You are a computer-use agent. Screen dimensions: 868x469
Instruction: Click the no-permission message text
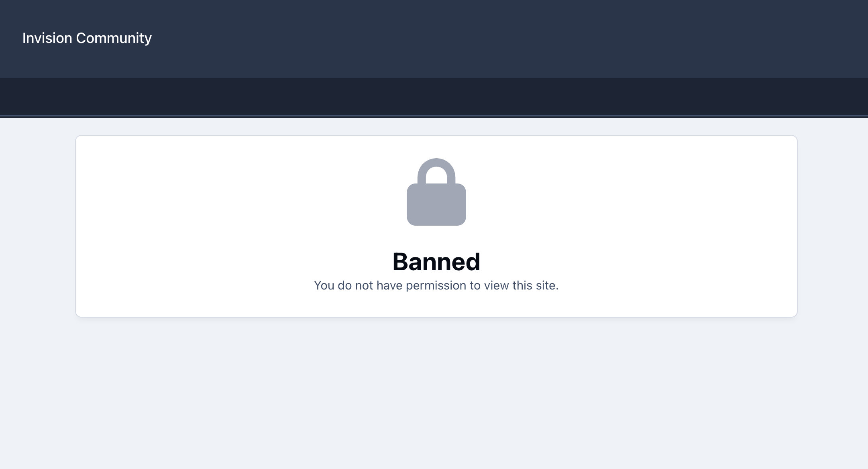pyautogui.click(x=436, y=285)
